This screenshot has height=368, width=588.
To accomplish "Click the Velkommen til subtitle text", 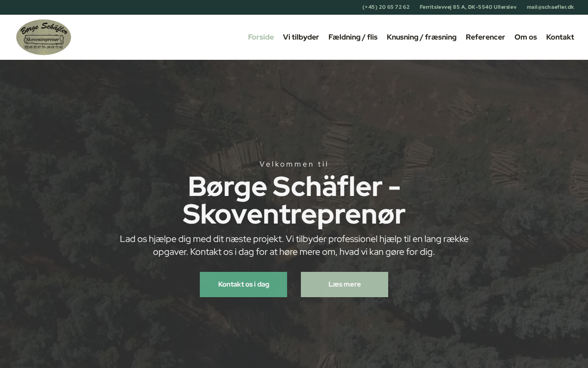I will pos(294,164).
